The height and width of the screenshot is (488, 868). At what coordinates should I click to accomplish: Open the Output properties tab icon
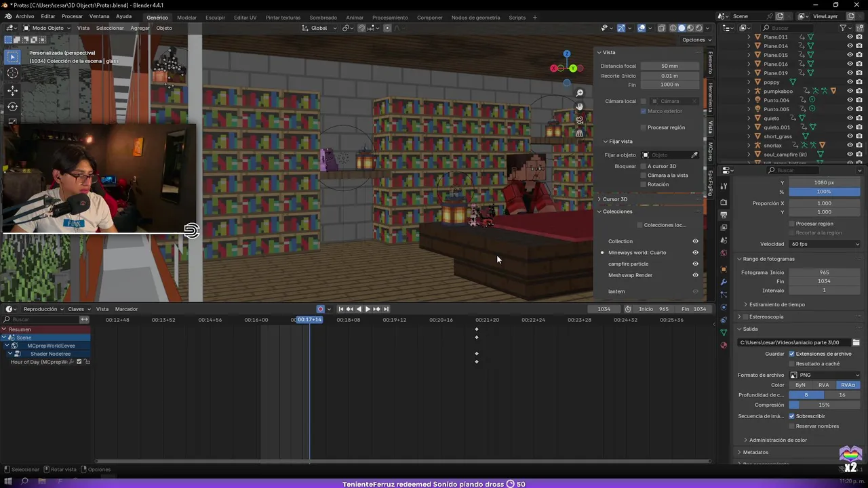(724, 215)
